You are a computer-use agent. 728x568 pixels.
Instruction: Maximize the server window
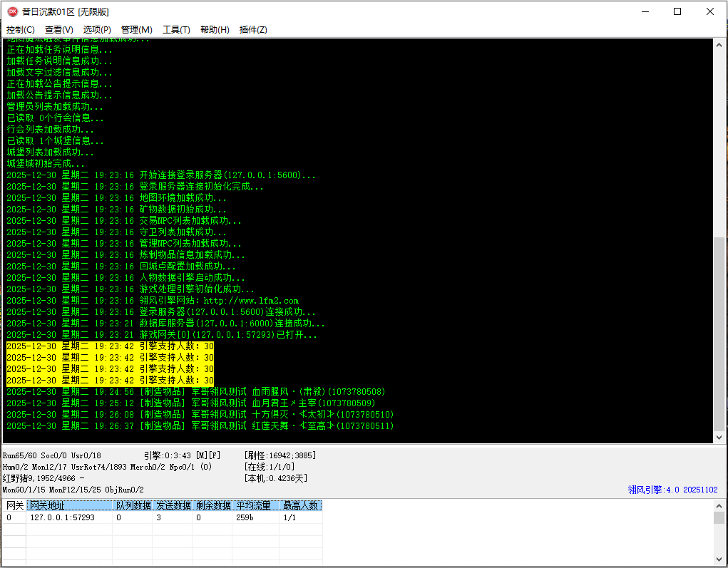pyautogui.click(x=677, y=11)
